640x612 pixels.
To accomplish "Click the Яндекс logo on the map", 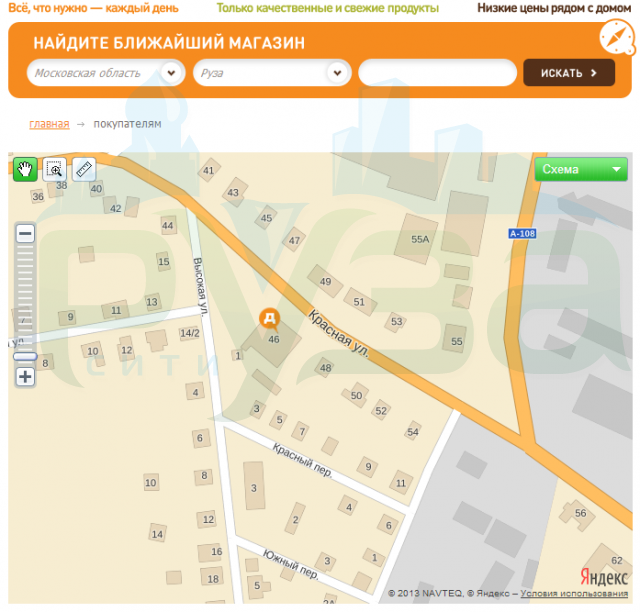I will point(605,576).
